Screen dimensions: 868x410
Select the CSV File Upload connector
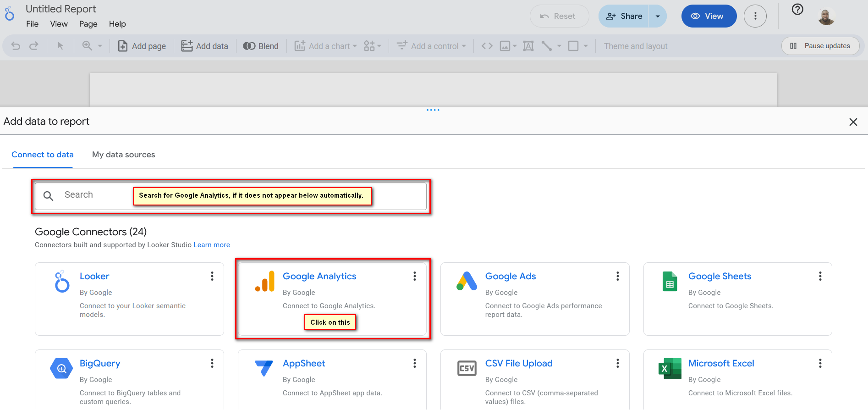535,380
